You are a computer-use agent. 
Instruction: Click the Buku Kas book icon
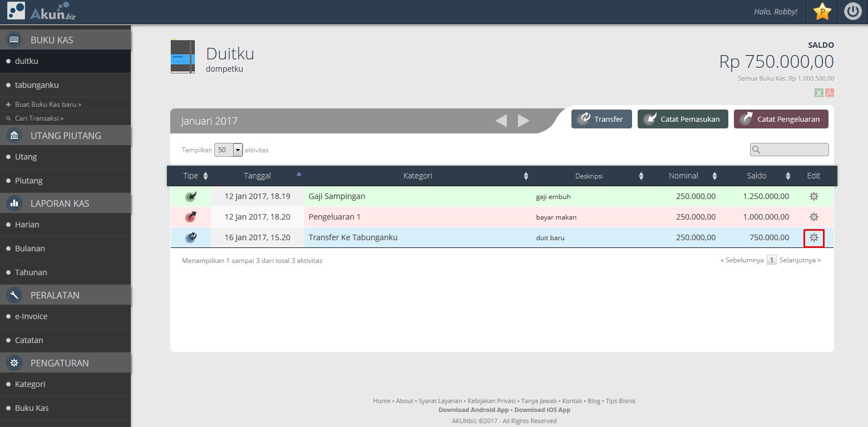click(14, 39)
